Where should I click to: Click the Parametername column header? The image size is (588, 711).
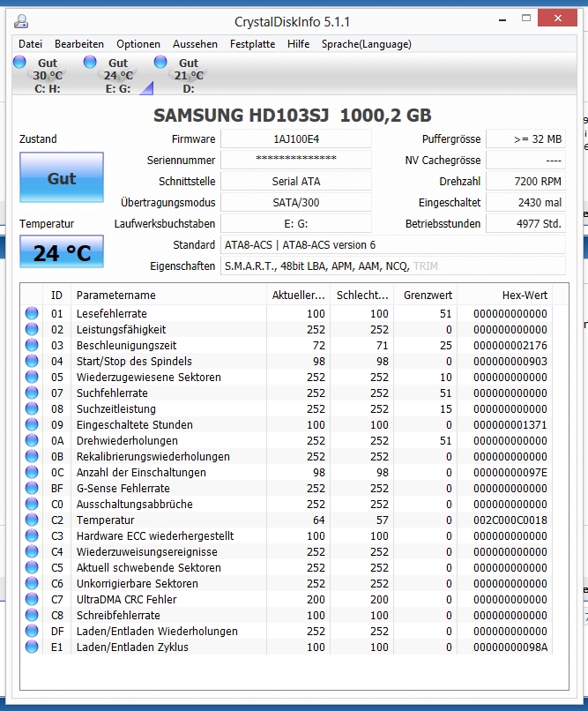tap(168, 296)
